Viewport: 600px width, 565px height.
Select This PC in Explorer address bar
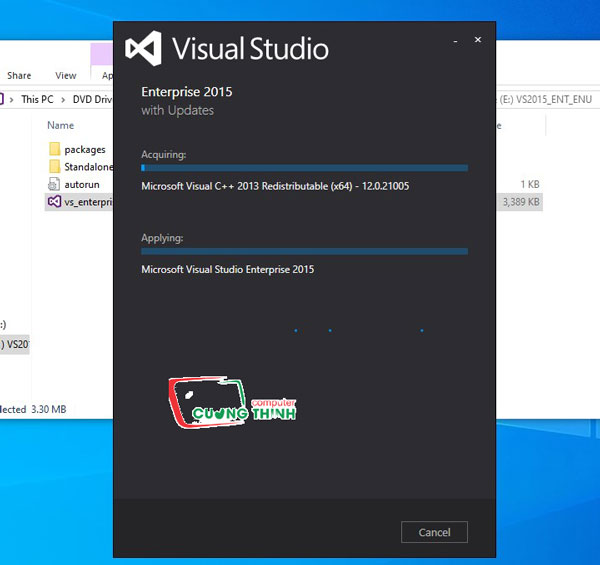(x=37, y=99)
